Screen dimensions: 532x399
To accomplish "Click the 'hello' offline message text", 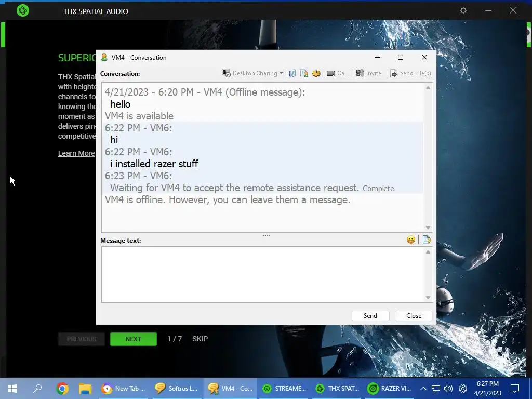I will [120, 104].
